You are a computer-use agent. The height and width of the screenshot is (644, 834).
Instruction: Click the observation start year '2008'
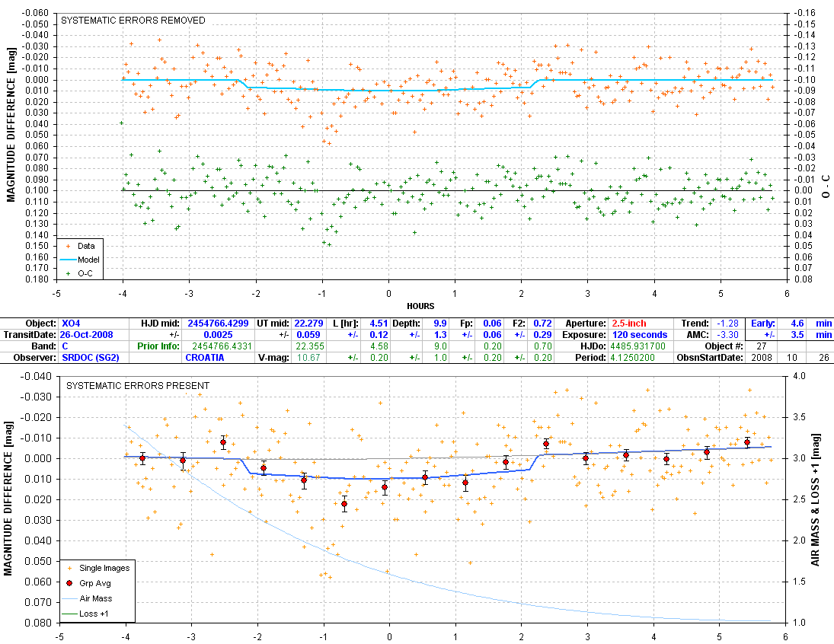pyautogui.click(x=762, y=358)
